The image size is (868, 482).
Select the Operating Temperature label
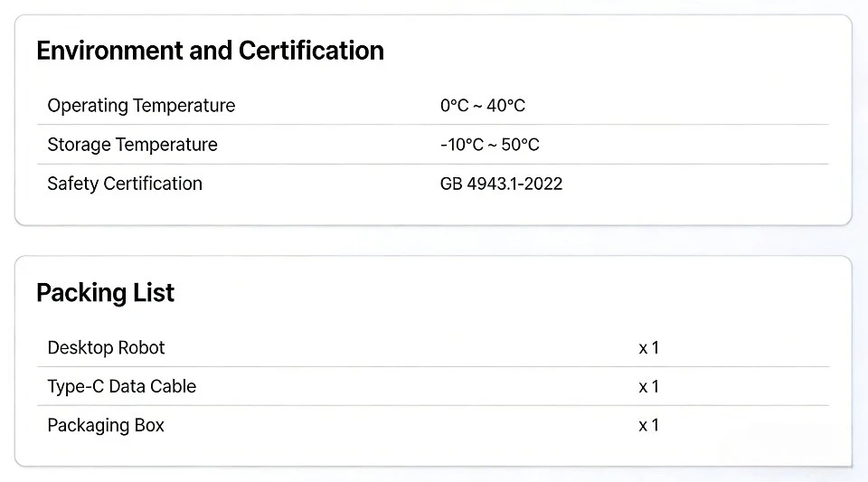141,106
